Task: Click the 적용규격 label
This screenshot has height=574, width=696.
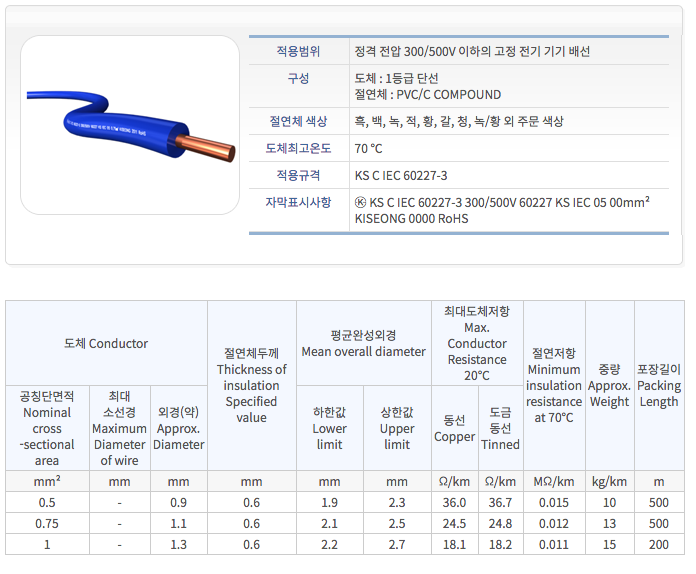Action: click(x=298, y=175)
